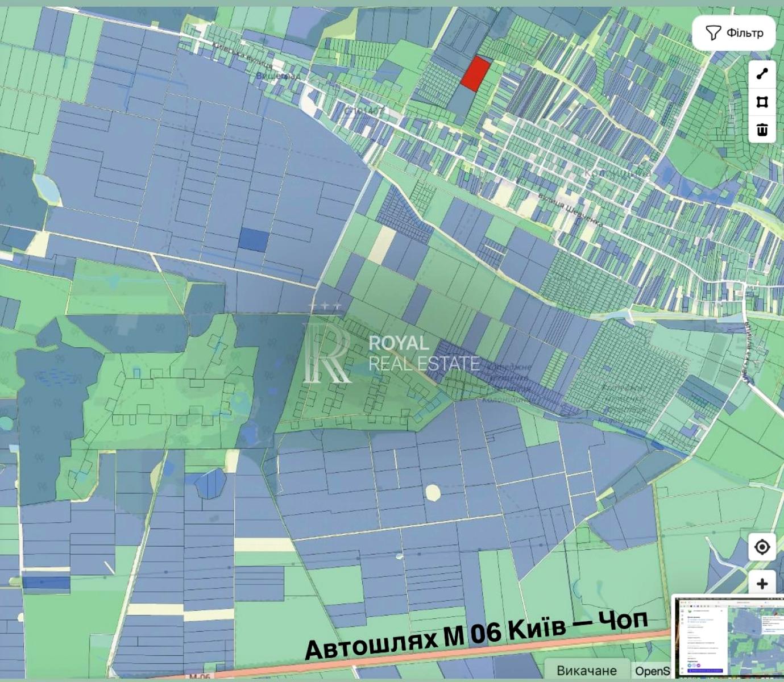Viewport: 784px width, 682px height.
Task: Open the Фільтр filter button
Action: click(733, 33)
